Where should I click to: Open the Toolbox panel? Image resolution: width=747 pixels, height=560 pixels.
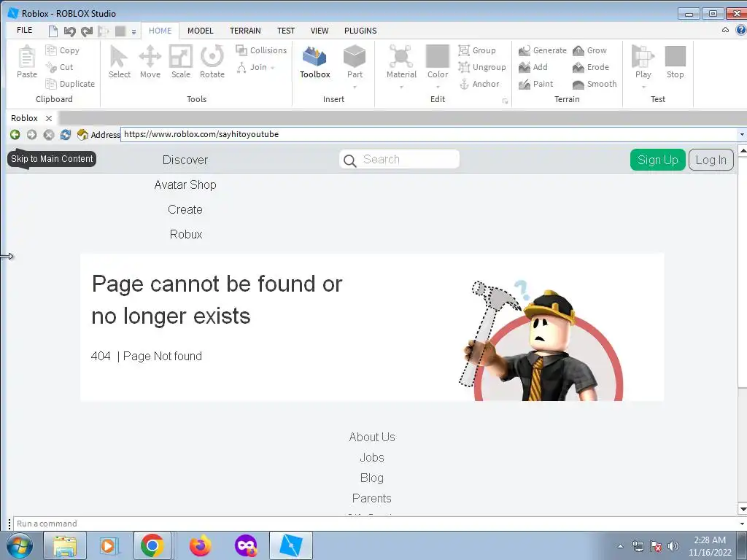pyautogui.click(x=314, y=62)
